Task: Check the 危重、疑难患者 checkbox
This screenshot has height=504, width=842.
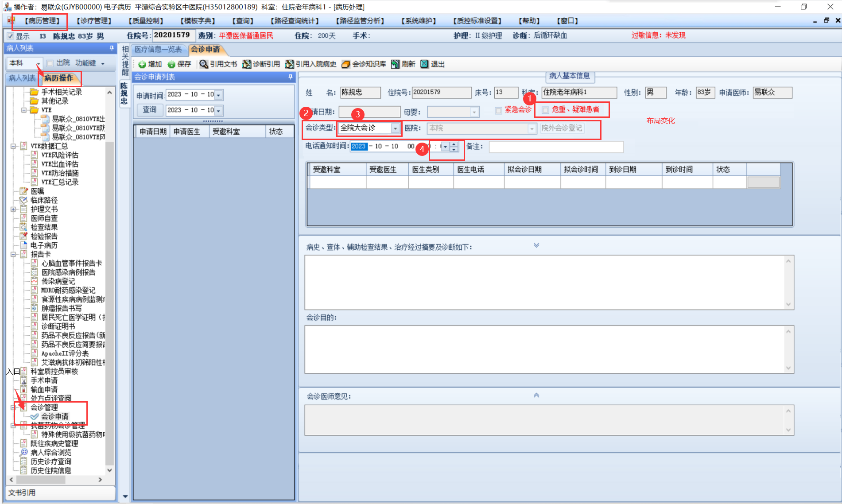Action: click(x=545, y=110)
